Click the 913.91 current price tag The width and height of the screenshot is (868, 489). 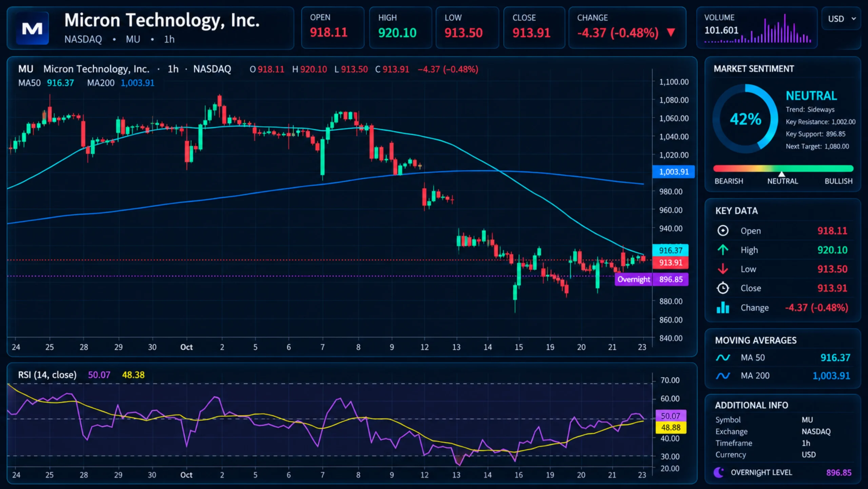tap(670, 263)
